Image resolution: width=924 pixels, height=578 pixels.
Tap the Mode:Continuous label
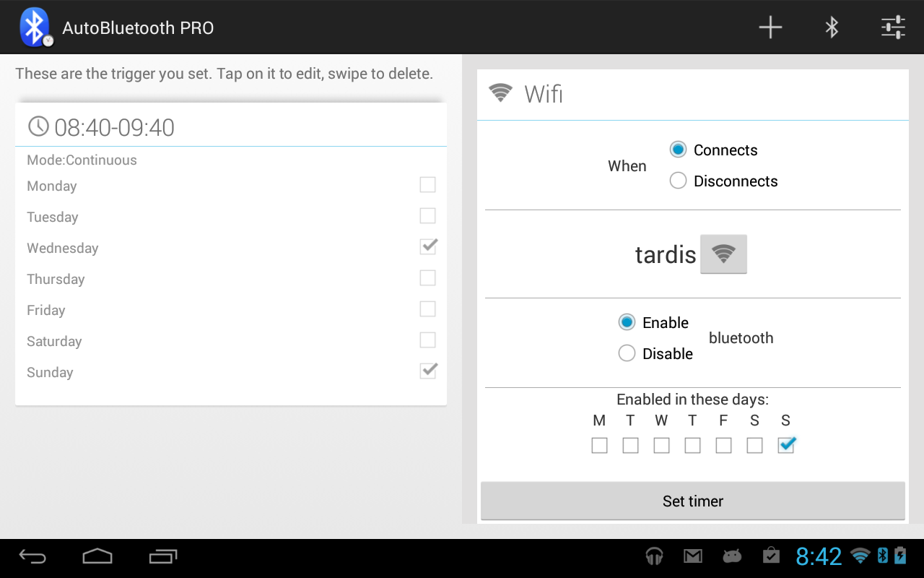[82, 160]
